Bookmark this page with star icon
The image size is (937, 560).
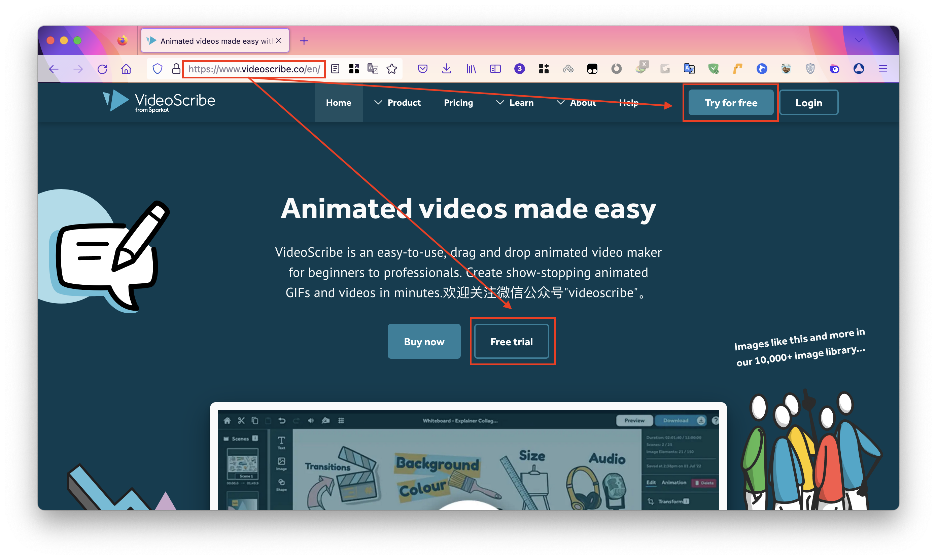pyautogui.click(x=392, y=69)
